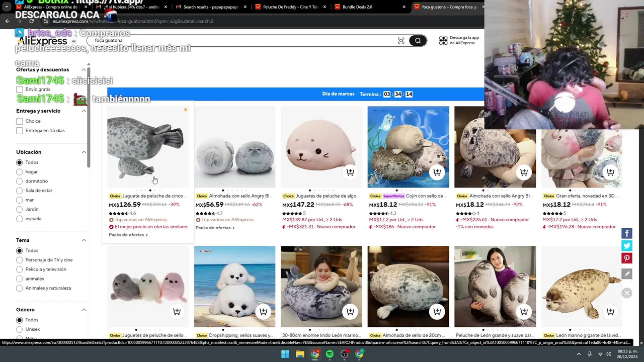644x362 pixels.
Task: Switch to Search results papupapupapu tab
Action: pyautogui.click(x=211, y=7)
